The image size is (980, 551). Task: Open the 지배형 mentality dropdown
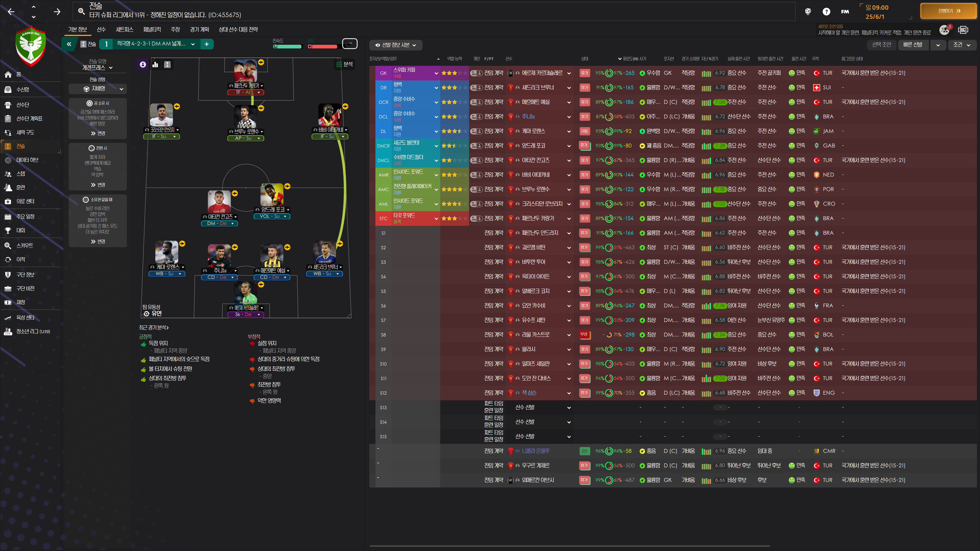(x=98, y=89)
